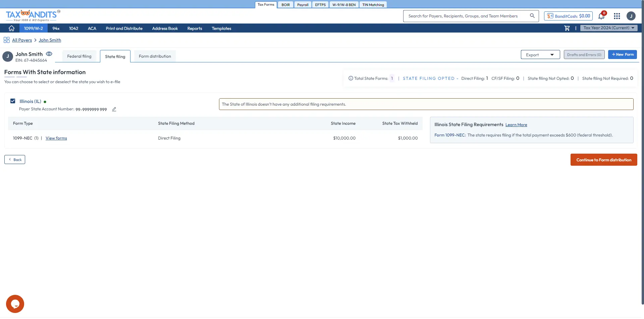Image resolution: width=644 pixels, height=319 pixels.
Task: Select the EFTPS top tab
Action: coord(320,5)
